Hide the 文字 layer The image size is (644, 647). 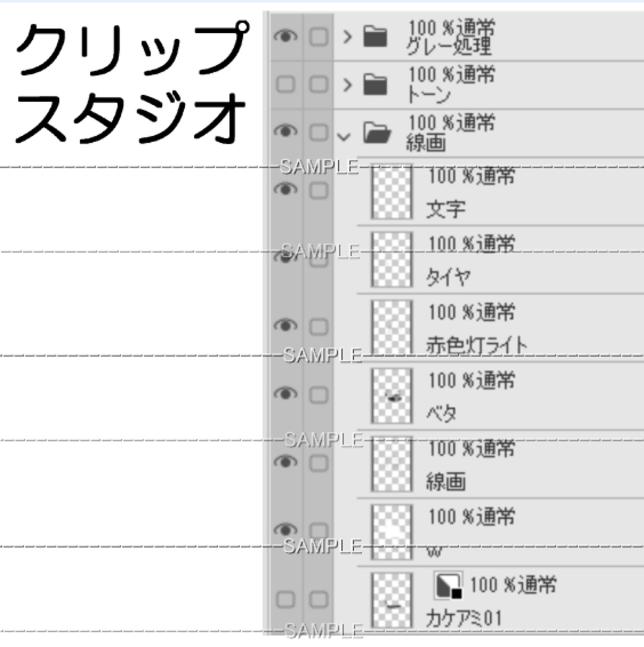coord(285,190)
